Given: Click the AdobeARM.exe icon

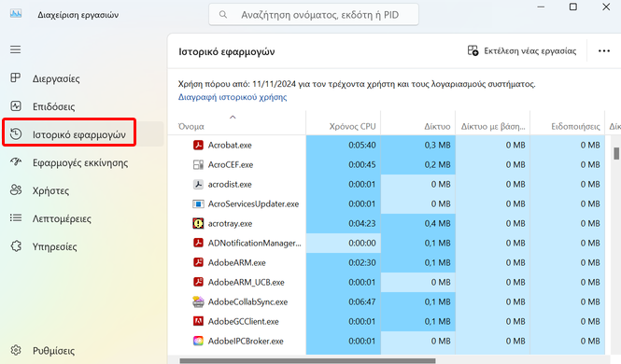Looking at the screenshot, I should [x=198, y=262].
